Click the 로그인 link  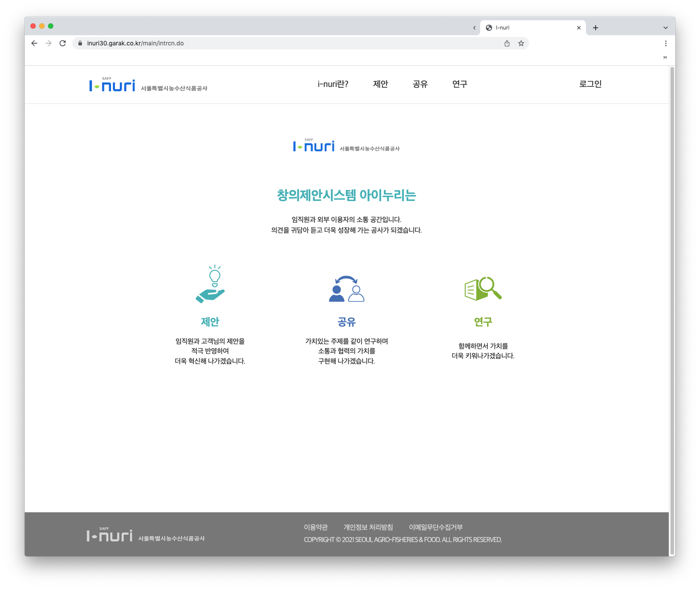point(590,84)
